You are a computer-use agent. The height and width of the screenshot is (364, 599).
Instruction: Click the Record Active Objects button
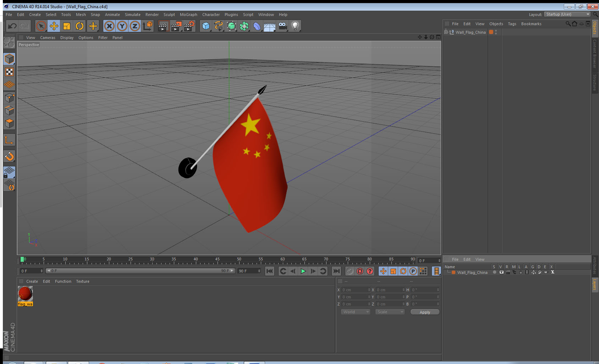pyautogui.click(x=350, y=271)
